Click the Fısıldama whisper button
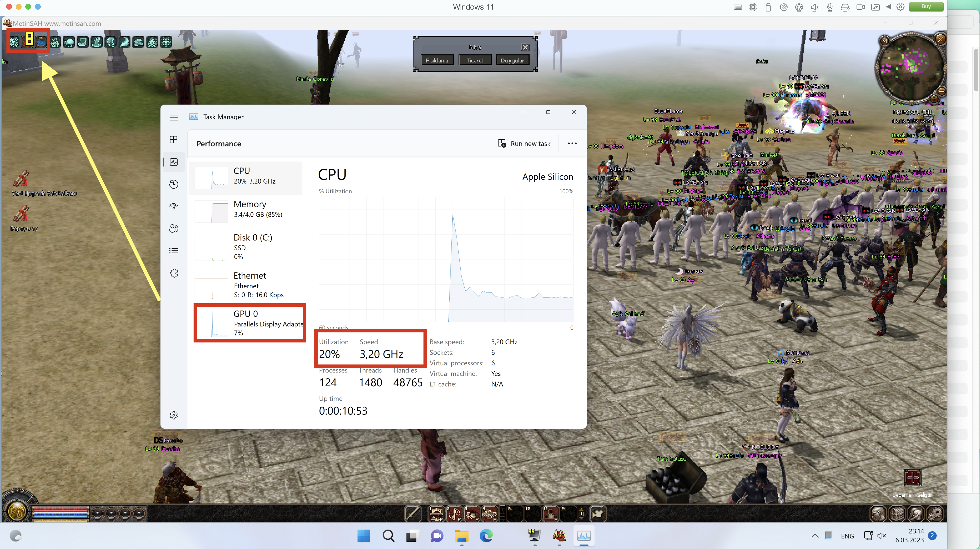This screenshot has height=549, width=980. coord(437,60)
